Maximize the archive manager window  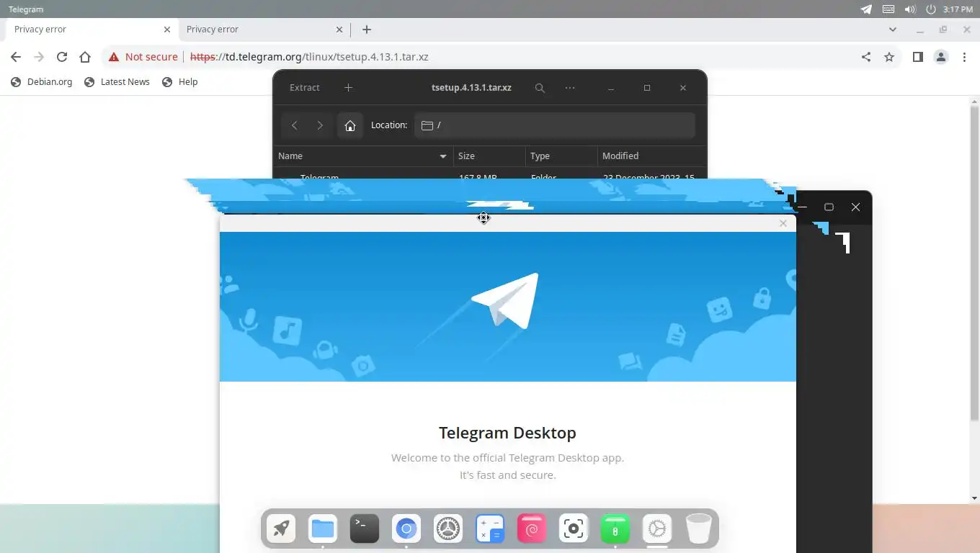(x=647, y=88)
